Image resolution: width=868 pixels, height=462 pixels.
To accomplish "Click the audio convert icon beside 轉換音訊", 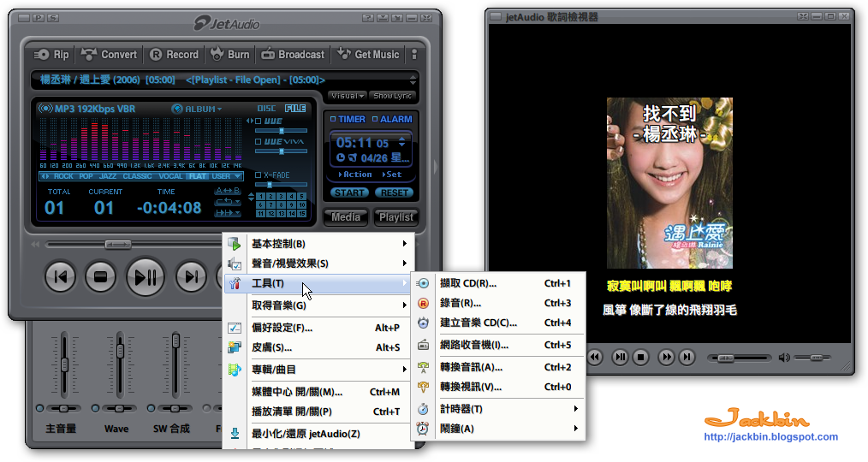I will coord(423,367).
